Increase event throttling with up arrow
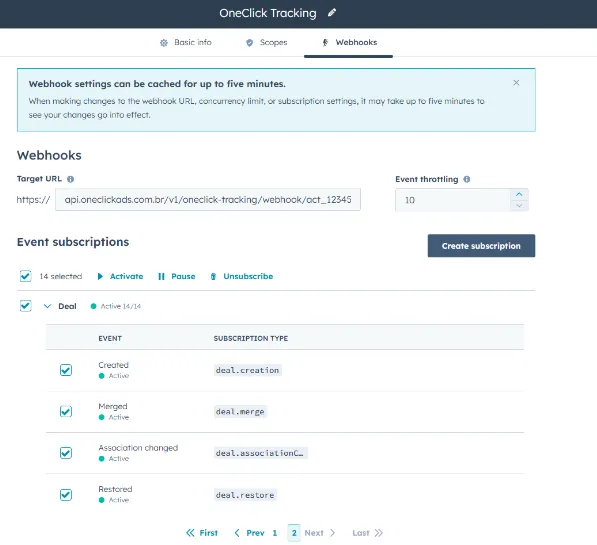The width and height of the screenshot is (597, 545). (x=519, y=194)
